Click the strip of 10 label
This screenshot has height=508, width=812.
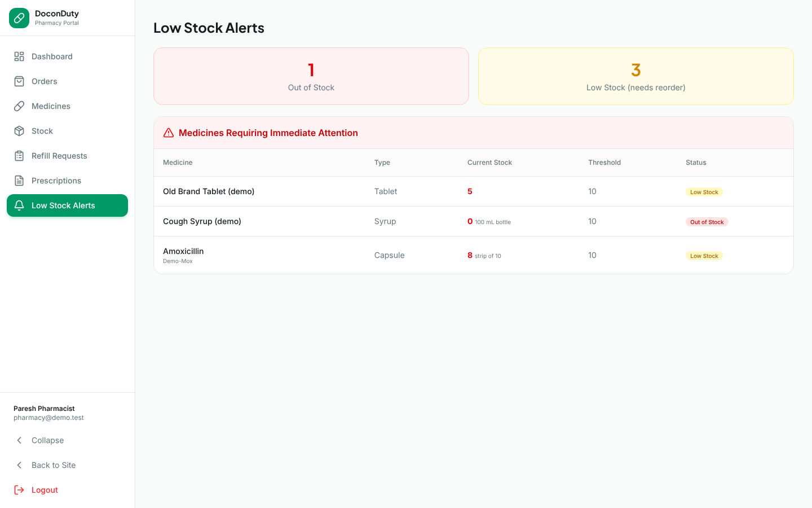(488, 256)
